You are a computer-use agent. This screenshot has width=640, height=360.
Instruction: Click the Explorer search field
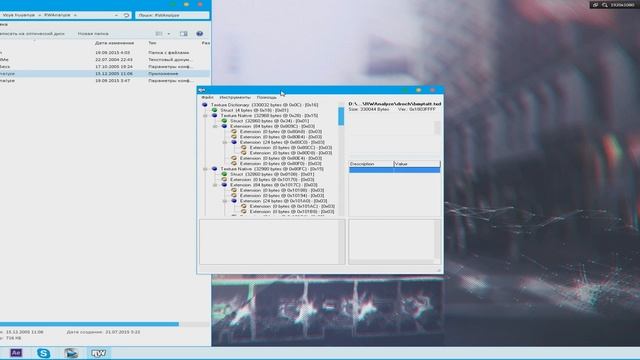tap(172, 15)
